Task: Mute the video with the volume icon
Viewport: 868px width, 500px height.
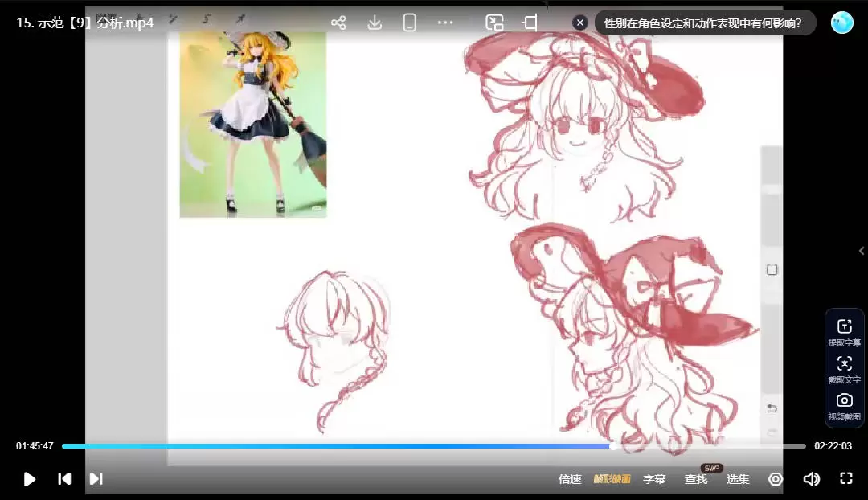Action: point(811,479)
